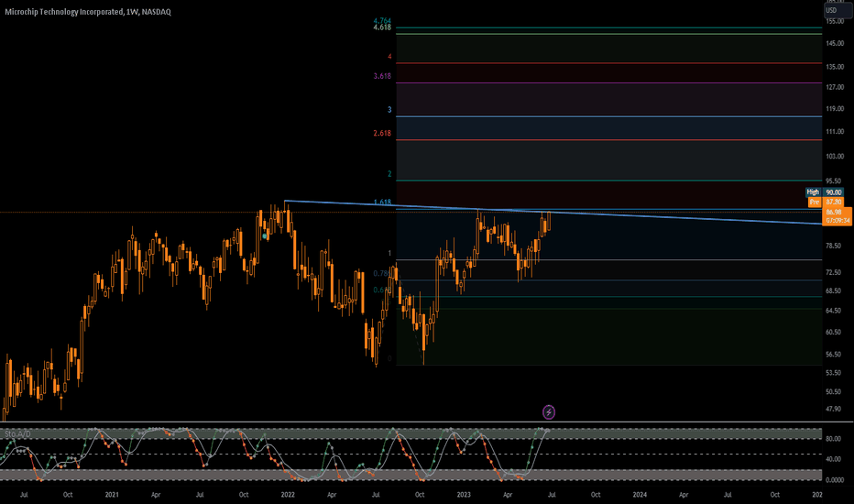Click the 80.00 indicator scale label
854x504 pixels.
[x=834, y=439]
